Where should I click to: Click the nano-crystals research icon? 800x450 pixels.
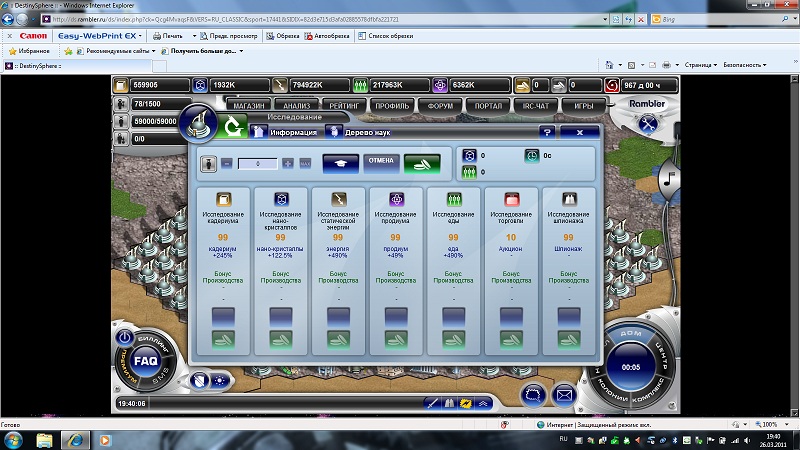(x=281, y=198)
